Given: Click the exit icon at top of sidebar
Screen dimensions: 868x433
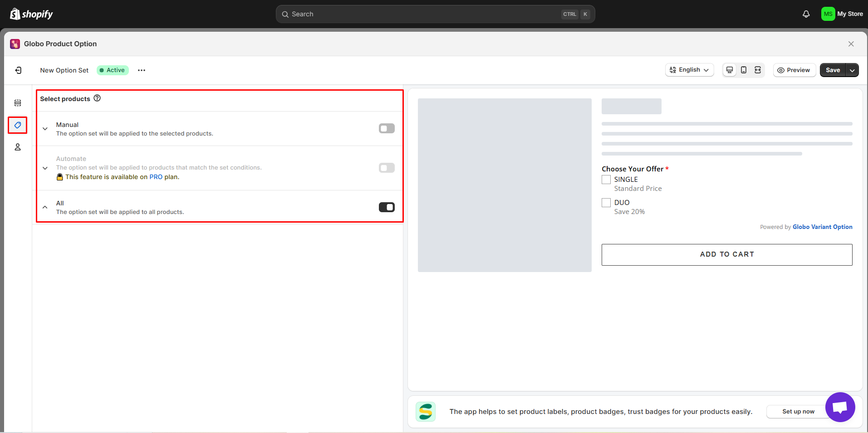Looking at the screenshot, I should [18, 70].
